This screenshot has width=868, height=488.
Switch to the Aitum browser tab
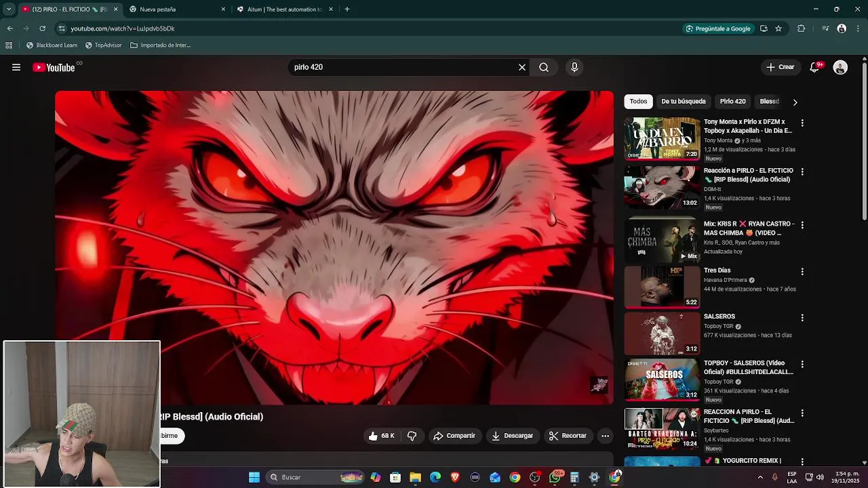[284, 9]
